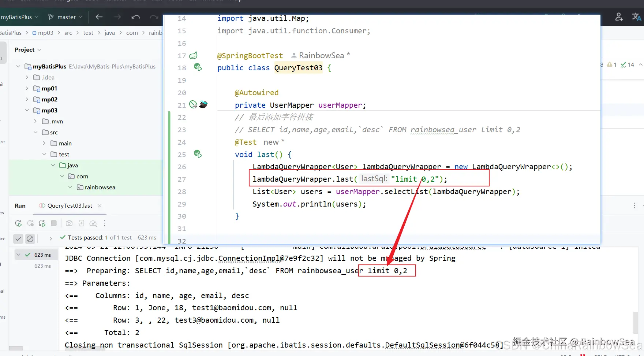Viewport: 644px width, 356px height.
Task: Collapse the inspections widget arrow
Action: click(x=640, y=64)
